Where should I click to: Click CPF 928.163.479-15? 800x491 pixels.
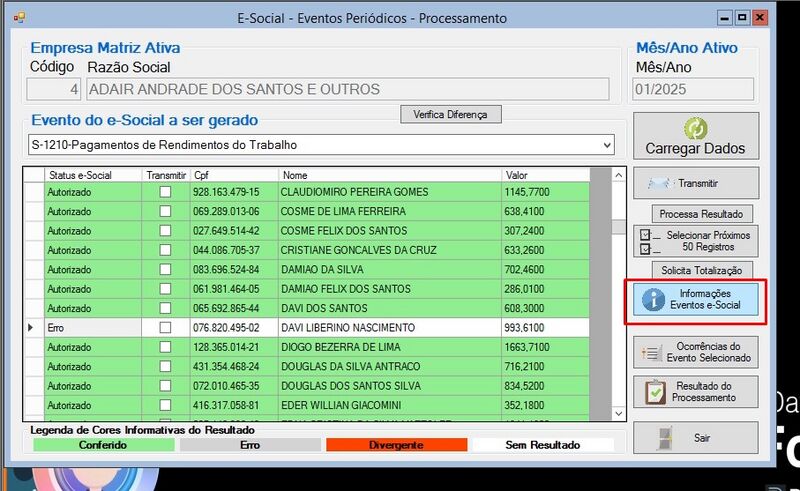(226, 192)
